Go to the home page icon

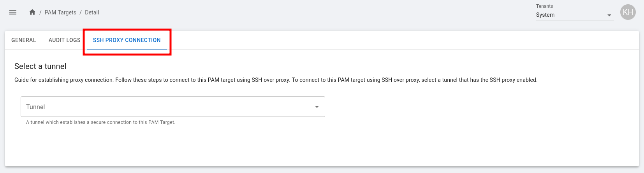pyautogui.click(x=32, y=12)
